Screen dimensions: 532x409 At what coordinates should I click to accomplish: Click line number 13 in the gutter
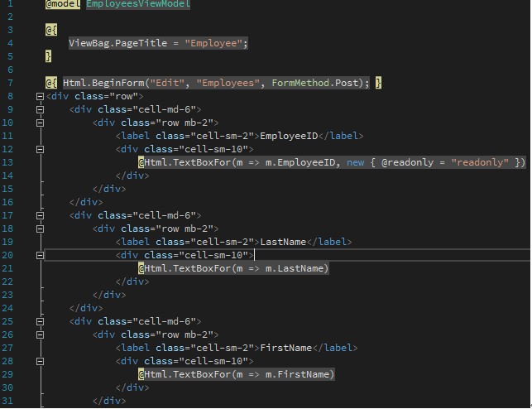[x=7, y=162]
